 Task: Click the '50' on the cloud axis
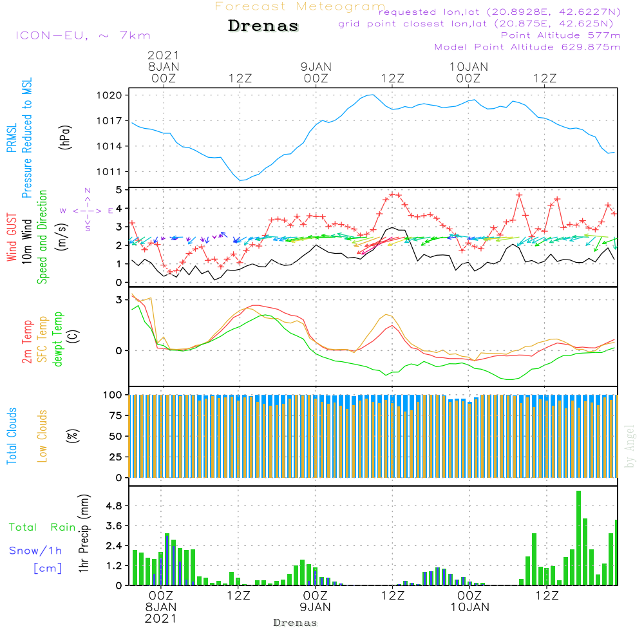pyautogui.click(x=116, y=436)
